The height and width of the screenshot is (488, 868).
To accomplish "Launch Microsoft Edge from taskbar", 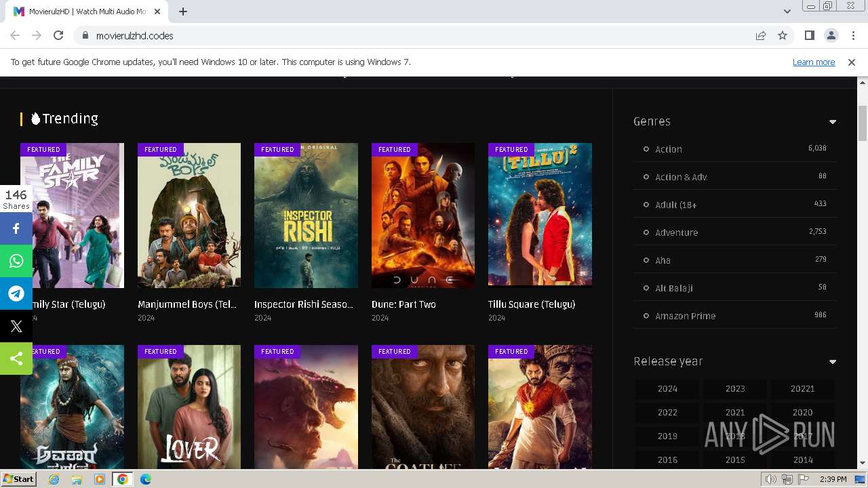I will pyautogui.click(x=146, y=479).
